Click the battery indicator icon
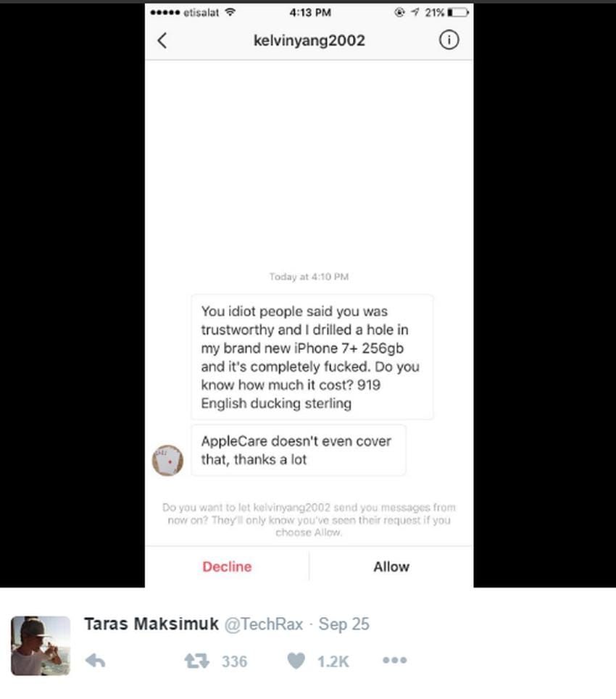616x699 pixels. (458, 12)
